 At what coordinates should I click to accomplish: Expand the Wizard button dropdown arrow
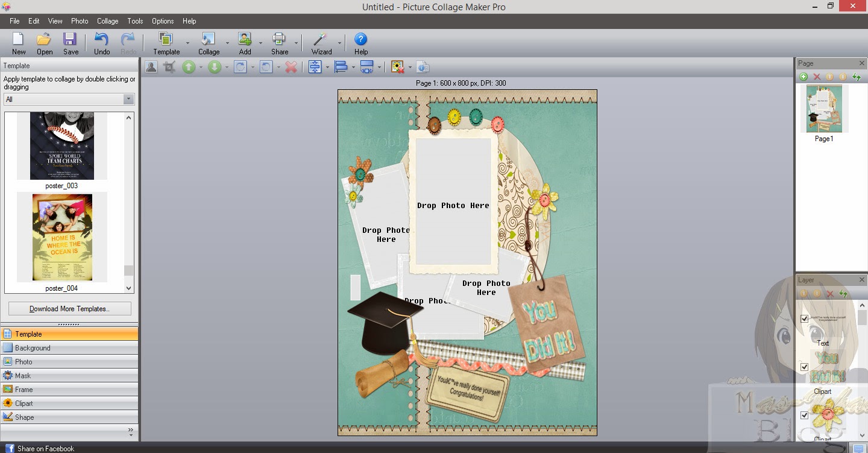pyautogui.click(x=339, y=43)
